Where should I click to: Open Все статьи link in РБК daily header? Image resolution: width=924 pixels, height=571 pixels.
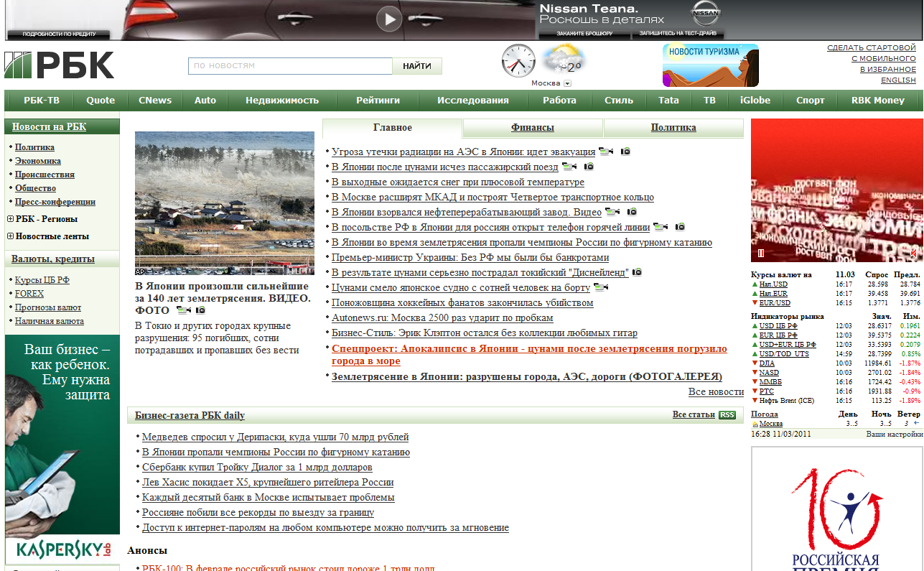click(694, 414)
